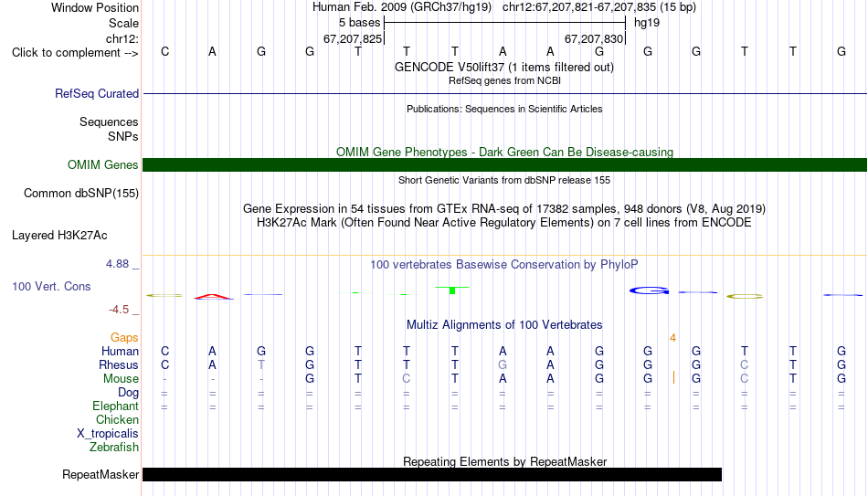868x496 pixels.
Task: Click the orange gap count 4
Action: [x=672, y=338]
